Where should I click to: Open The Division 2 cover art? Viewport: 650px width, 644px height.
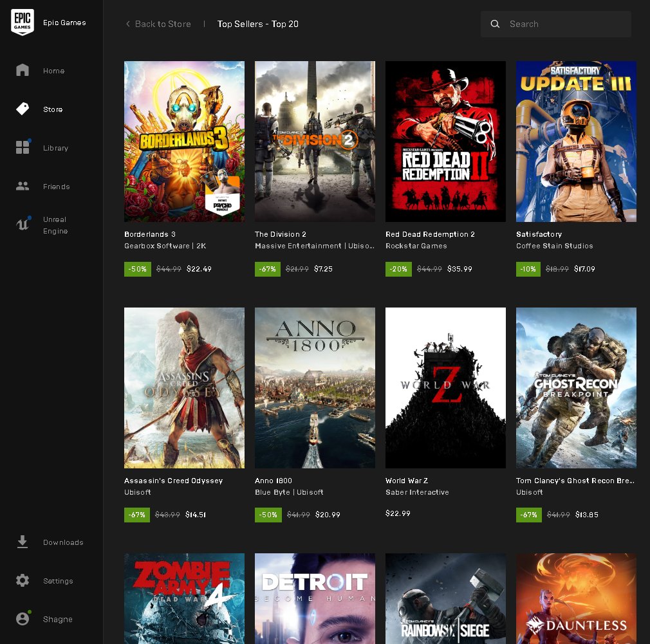[315, 142]
